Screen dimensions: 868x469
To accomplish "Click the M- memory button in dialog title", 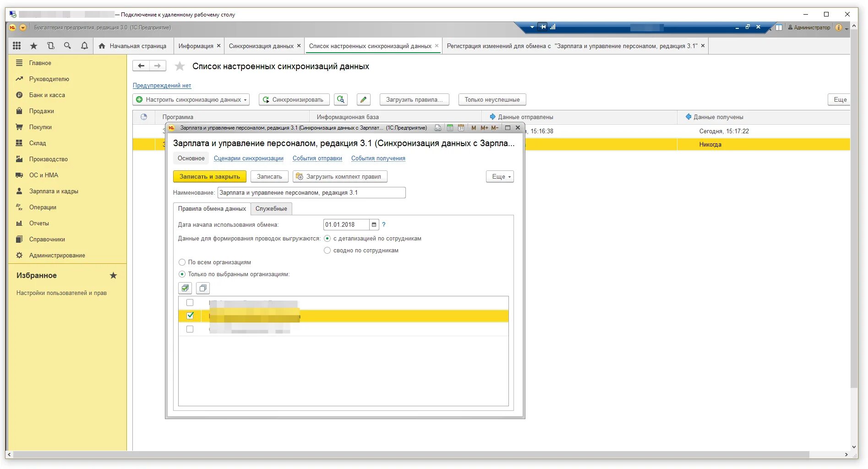I will point(495,128).
